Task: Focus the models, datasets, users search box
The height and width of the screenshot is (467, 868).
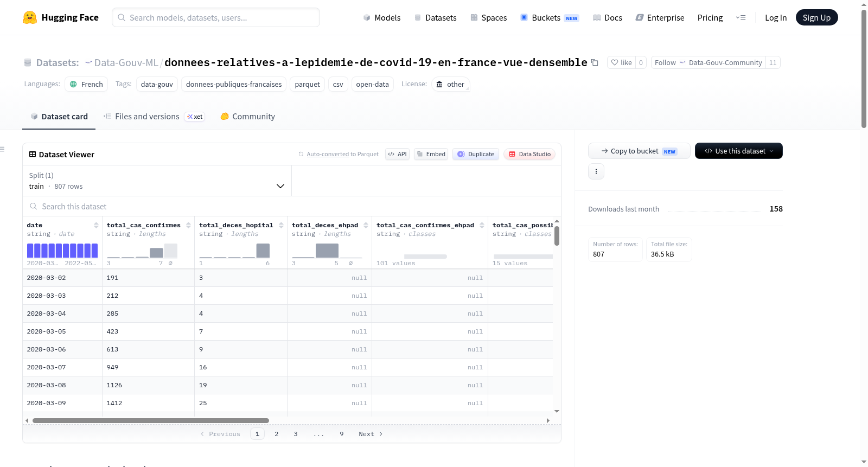Action: point(216,17)
